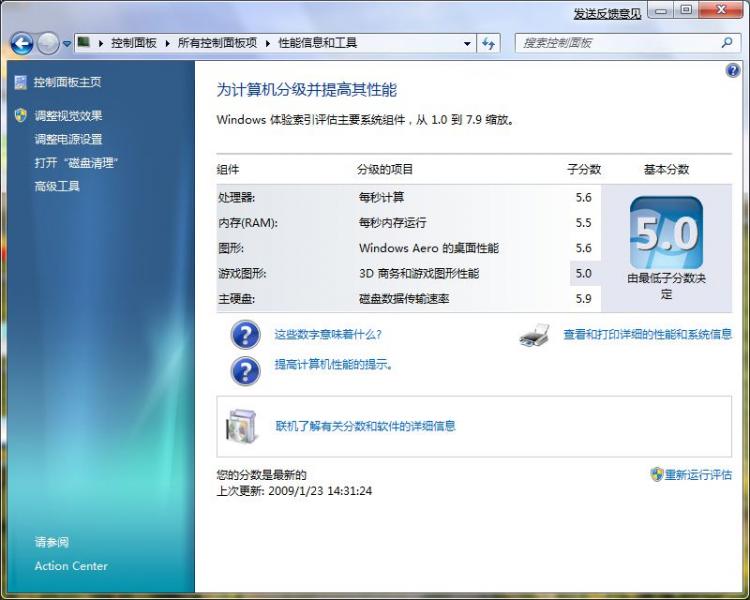Image resolution: width=750 pixels, height=600 pixels.
Task: Open 提高计算机性能的提示 link
Action: 334,365
